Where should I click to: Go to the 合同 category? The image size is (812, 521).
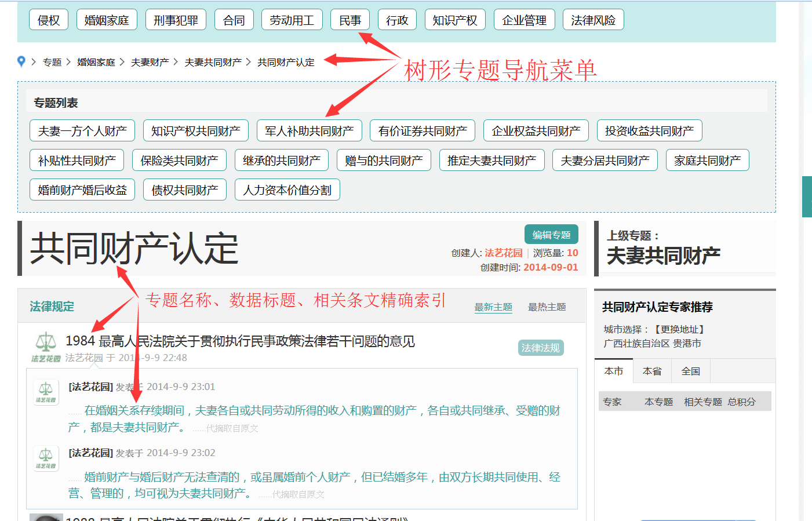(234, 20)
